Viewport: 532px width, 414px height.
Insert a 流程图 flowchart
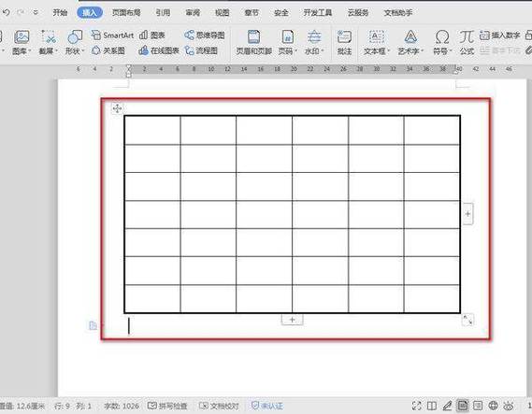(x=201, y=50)
